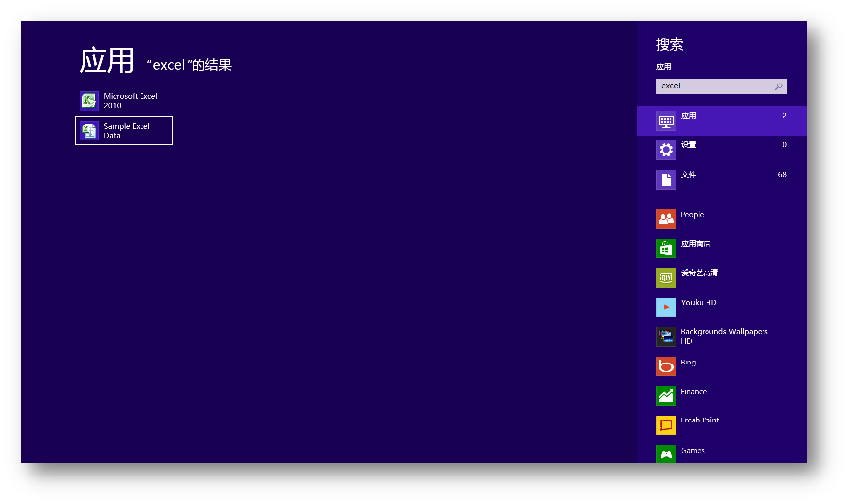Search within the 应用商店 Store app

pyautogui.click(x=721, y=249)
